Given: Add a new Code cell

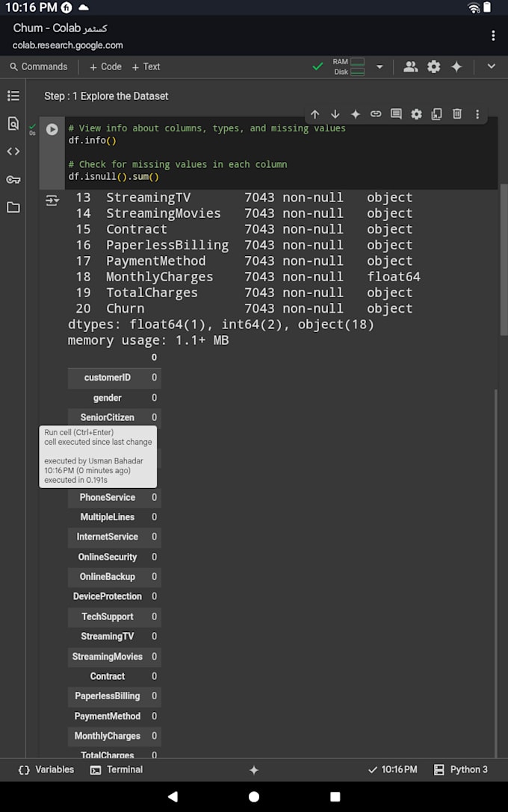Looking at the screenshot, I should click(x=105, y=66).
